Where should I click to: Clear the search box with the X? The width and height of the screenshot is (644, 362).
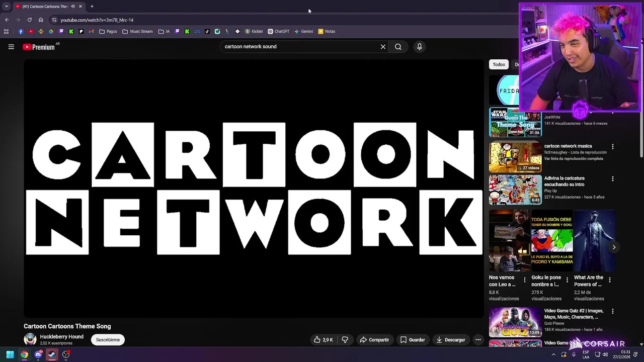pos(383,47)
